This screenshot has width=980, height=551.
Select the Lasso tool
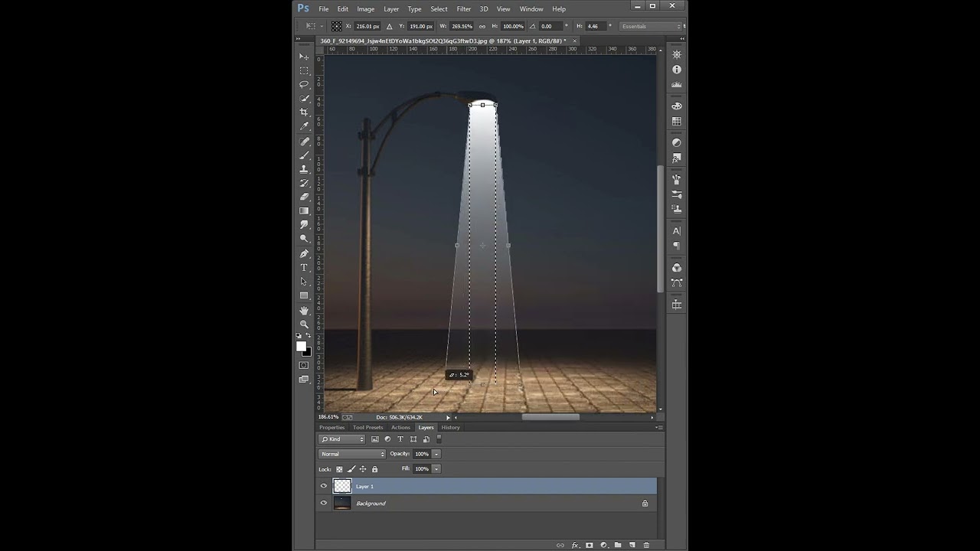pos(304,85)
